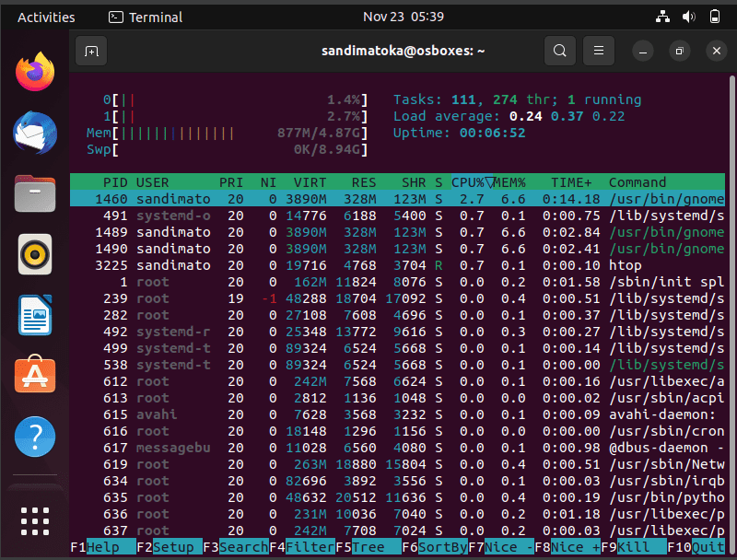Click the Swp usage meter
737x560 pixels.
click(227, 149)
